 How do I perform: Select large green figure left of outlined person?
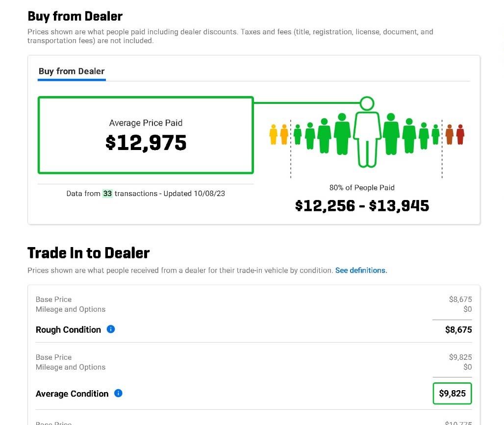coord(342,134)
